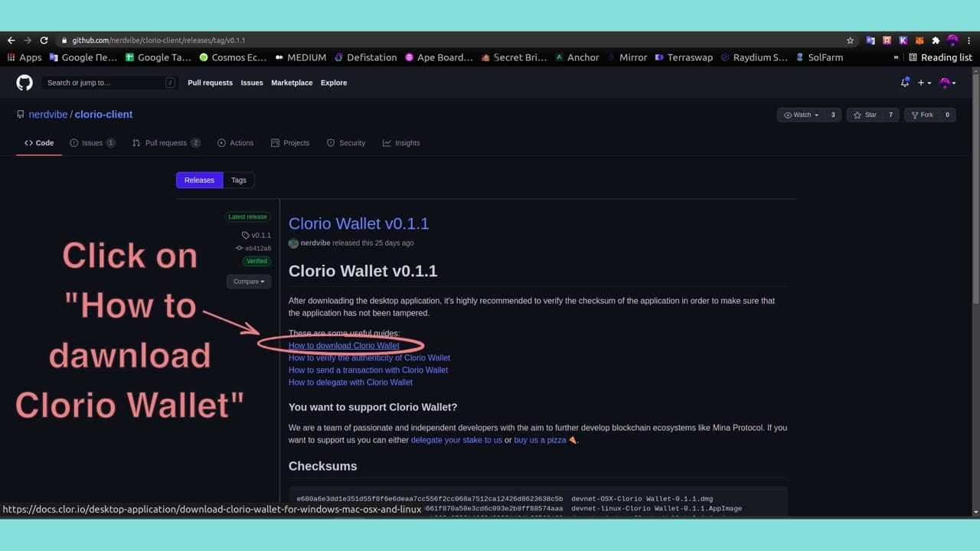Image resolution: width=980 pixels, height=551 pixels.
Task: Open the SolFarm bookmark
Action: (x=820, y=57)
